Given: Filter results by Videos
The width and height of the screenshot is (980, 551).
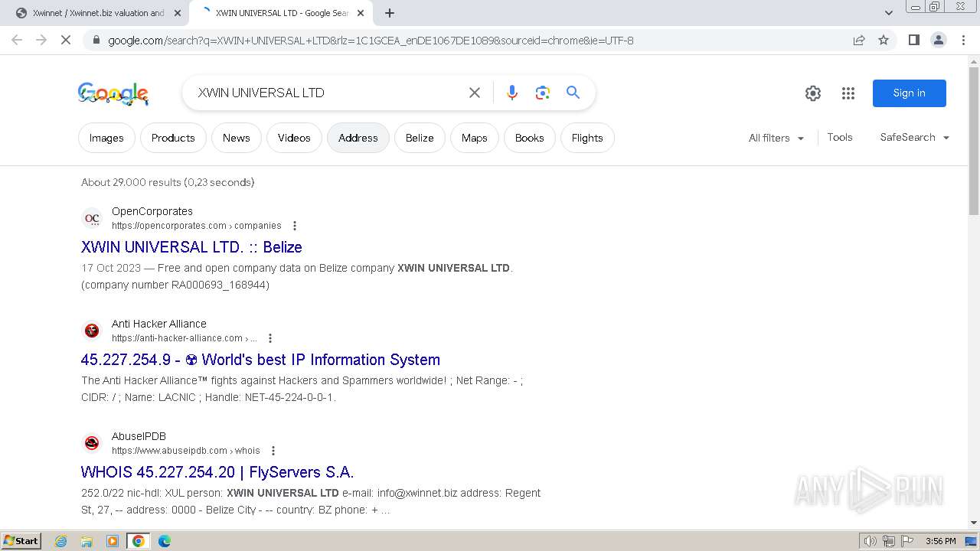Looking at the screenshot, I should pyautogui.click(x=294, y=138).
